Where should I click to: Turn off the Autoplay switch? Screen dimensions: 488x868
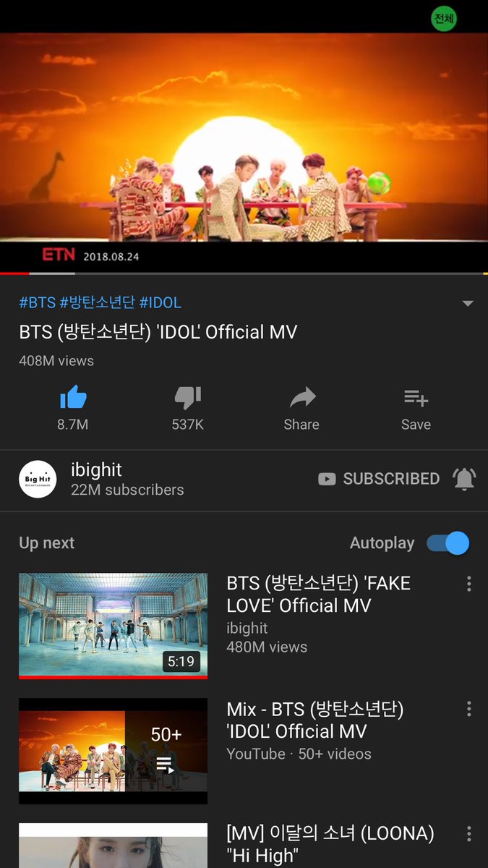coord(448,543)
